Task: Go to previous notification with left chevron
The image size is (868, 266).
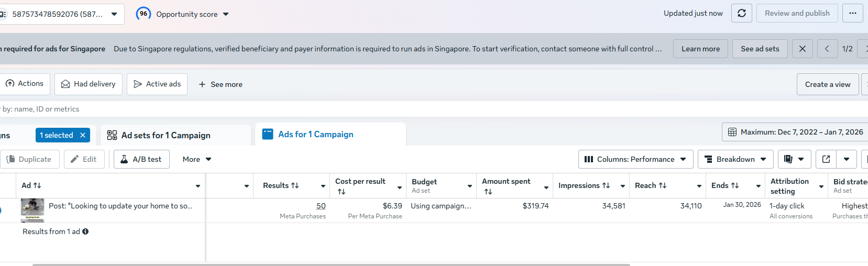Action: click(827, 49)
